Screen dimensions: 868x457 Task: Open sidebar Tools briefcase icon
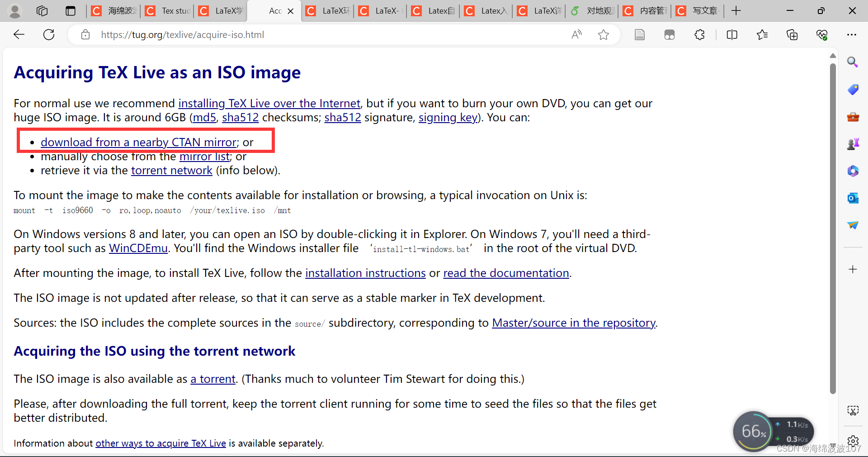[853, 117]
